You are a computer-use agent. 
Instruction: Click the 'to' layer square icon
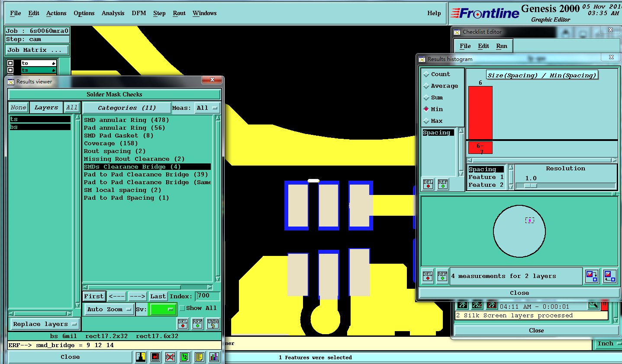[x=10, y=63]
